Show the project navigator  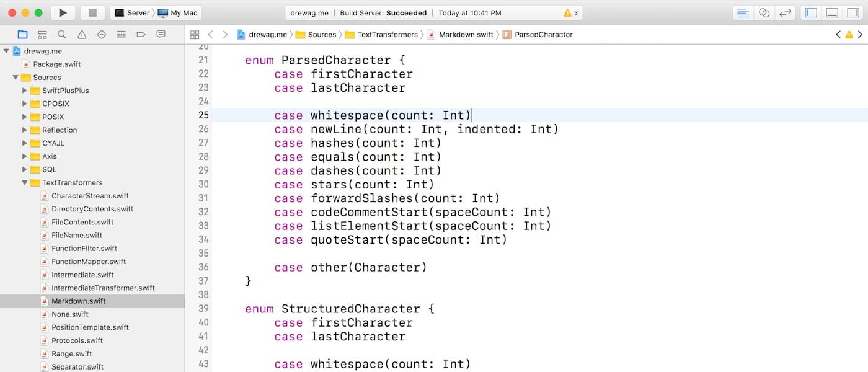coord(22,35)
